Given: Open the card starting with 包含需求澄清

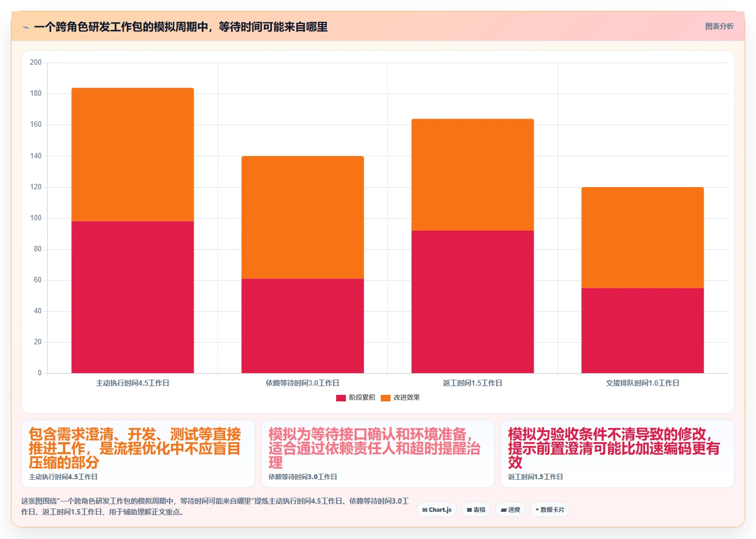Looking at the screenshot, I should click(138, 454).
